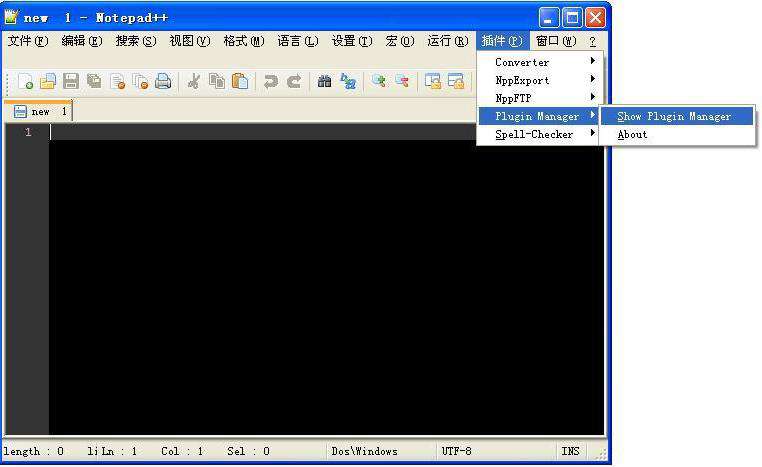Open the 搜索(S) menu

tap(136, 41)
